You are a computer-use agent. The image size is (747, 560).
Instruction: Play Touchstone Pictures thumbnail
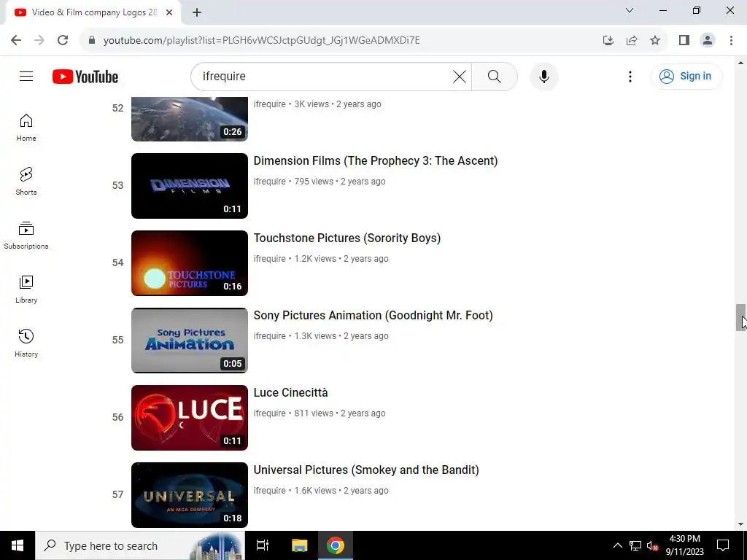coord(190,262)
